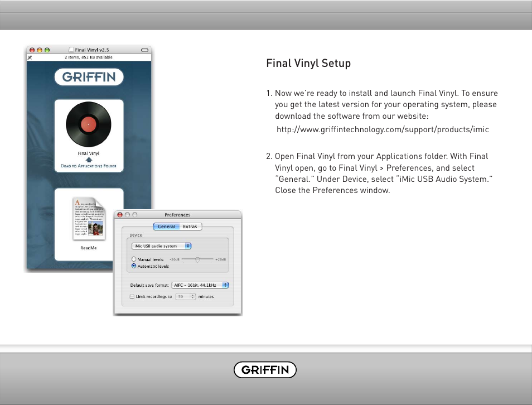The width and height of the screenshot is (532, 405).
Task: Click the Final Vinyl v2.5 window title
Action: [92, 50]
